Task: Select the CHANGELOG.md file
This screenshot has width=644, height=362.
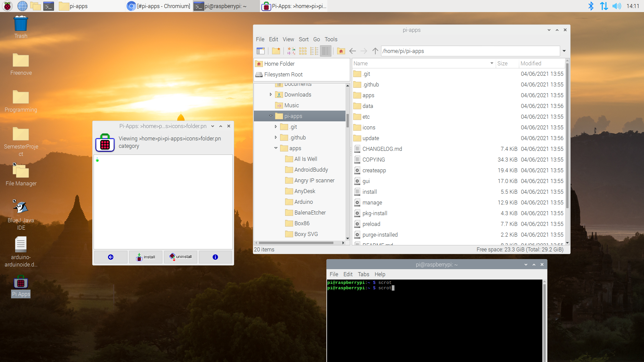Action: coord(382,149)
